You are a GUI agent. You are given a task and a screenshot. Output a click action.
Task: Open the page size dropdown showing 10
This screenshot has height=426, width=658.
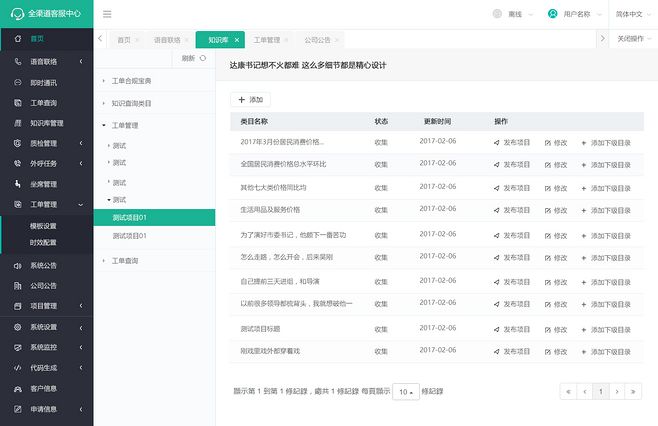tap(406, 392)
